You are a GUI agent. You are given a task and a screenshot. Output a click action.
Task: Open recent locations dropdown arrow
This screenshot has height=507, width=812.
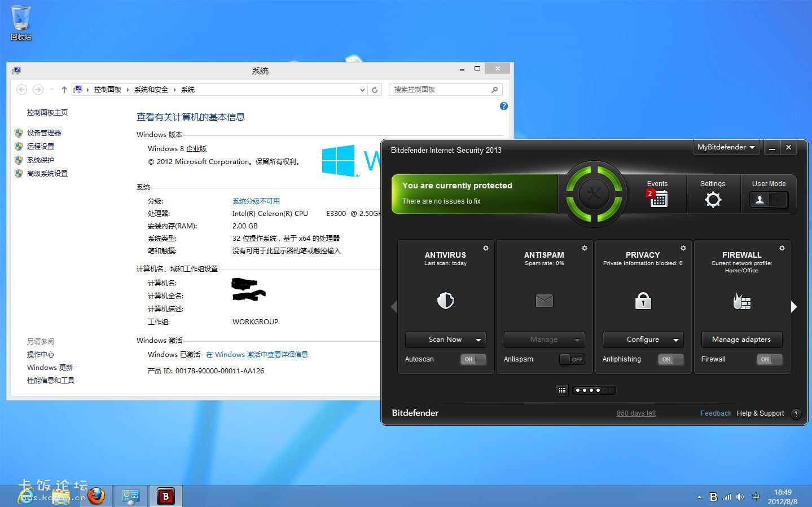click(x=51, y=90)
